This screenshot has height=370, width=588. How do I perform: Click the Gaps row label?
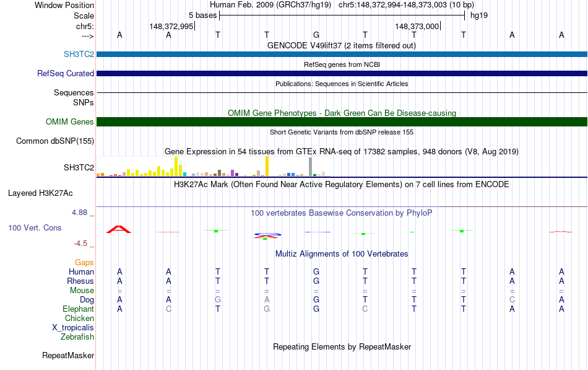pyautogui.click(x=84, y=262)
